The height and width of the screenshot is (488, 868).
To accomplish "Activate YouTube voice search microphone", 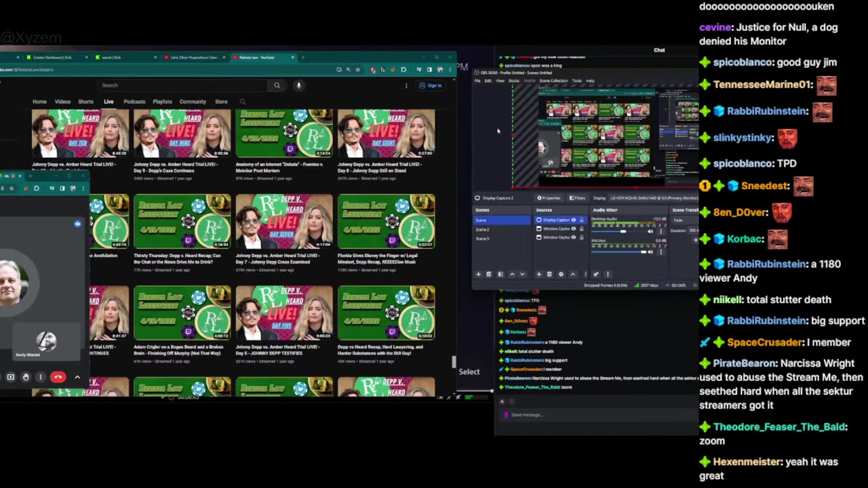I will coord(298,85).
